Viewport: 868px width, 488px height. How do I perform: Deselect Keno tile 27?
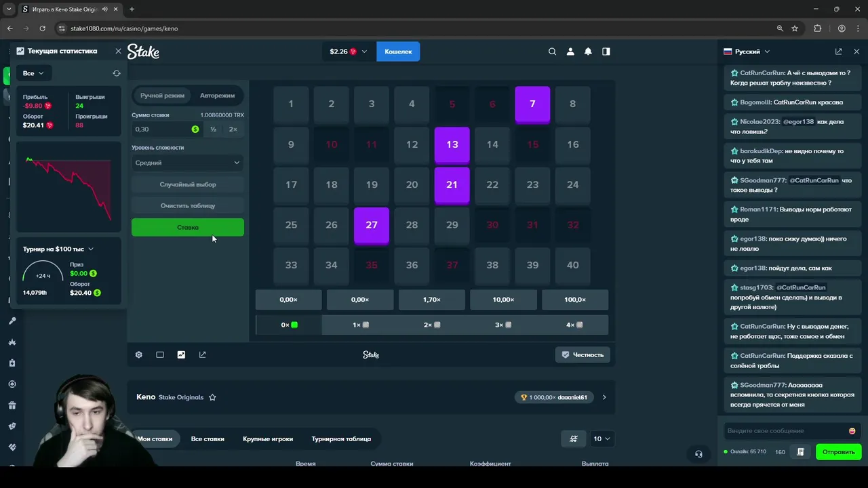pos(372,225)
